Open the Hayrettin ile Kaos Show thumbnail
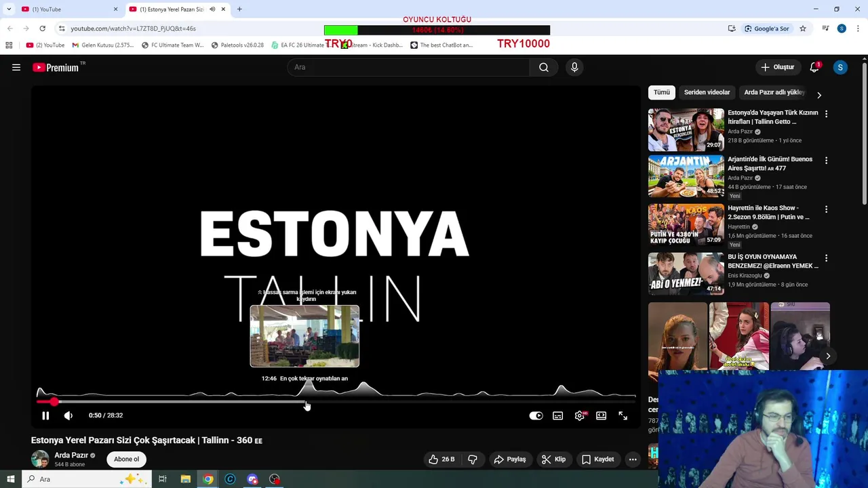 click(x=686, y=225)
